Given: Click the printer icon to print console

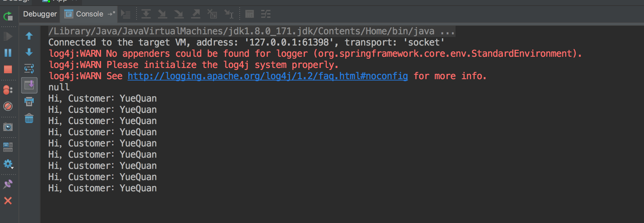Looking at the screenshot, I should tap(29, 102).
